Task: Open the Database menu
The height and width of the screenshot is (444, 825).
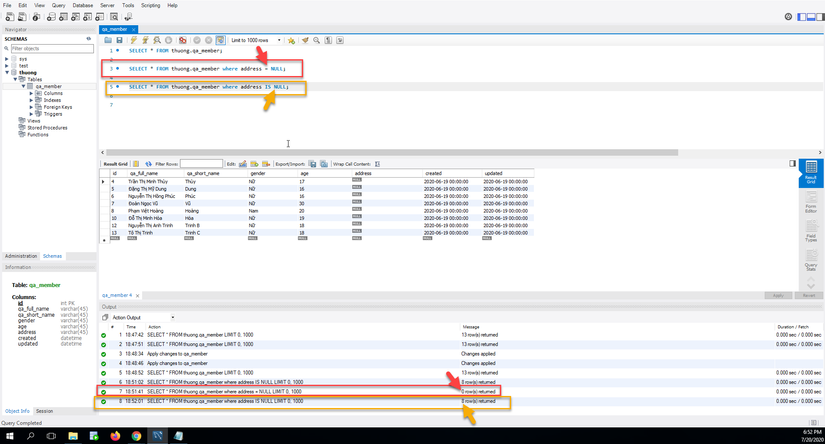Action: tap(82, 5)
